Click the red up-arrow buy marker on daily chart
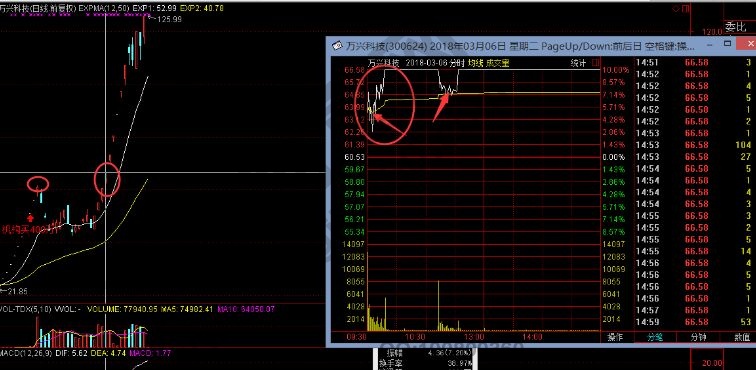This screenshot has width=756, height=370. 31,217
